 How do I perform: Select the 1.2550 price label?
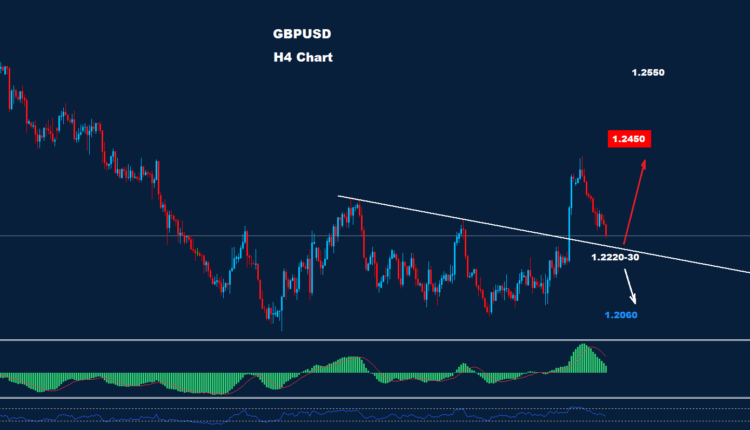648,73
